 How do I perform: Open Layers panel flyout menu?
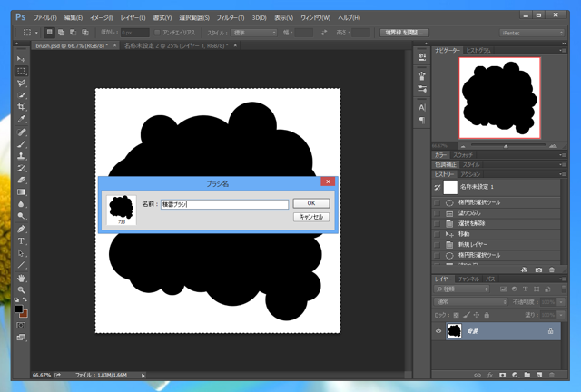563,279
